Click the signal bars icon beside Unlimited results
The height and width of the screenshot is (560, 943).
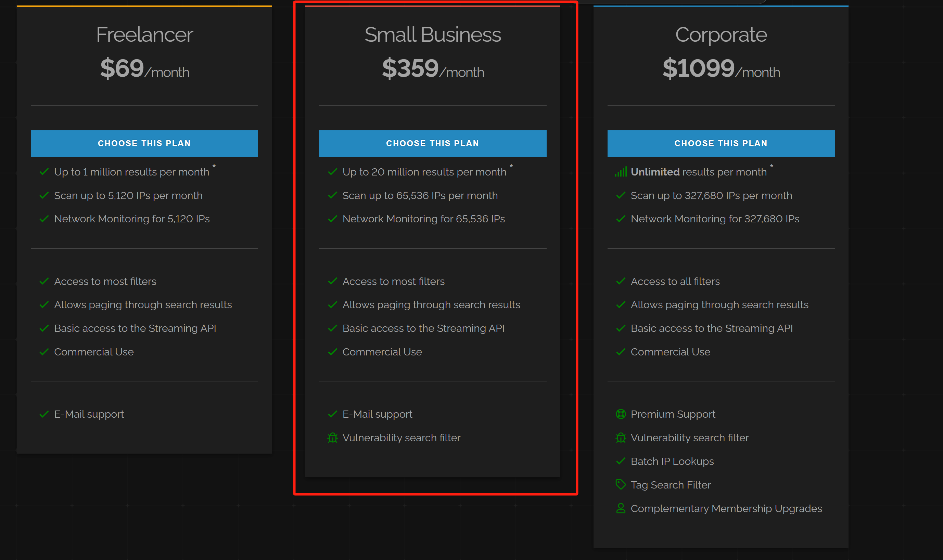pyautogui.click(x=621, y=172)
